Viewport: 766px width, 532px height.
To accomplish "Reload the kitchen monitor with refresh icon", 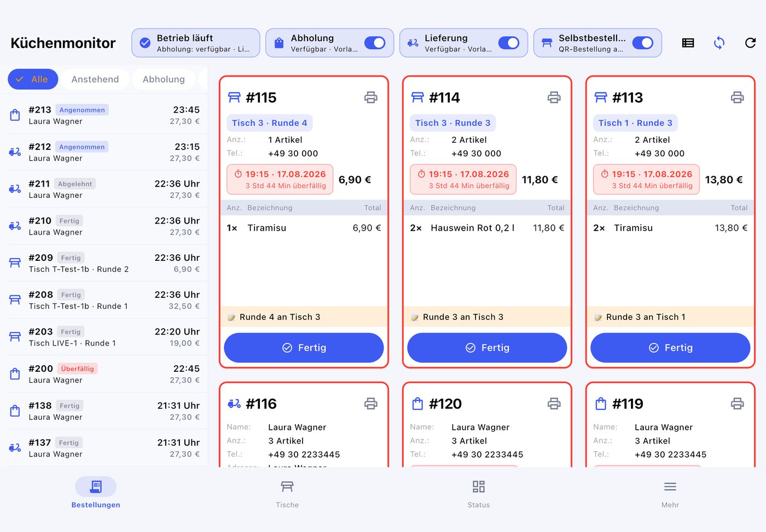I will click(x=751, y=43).
